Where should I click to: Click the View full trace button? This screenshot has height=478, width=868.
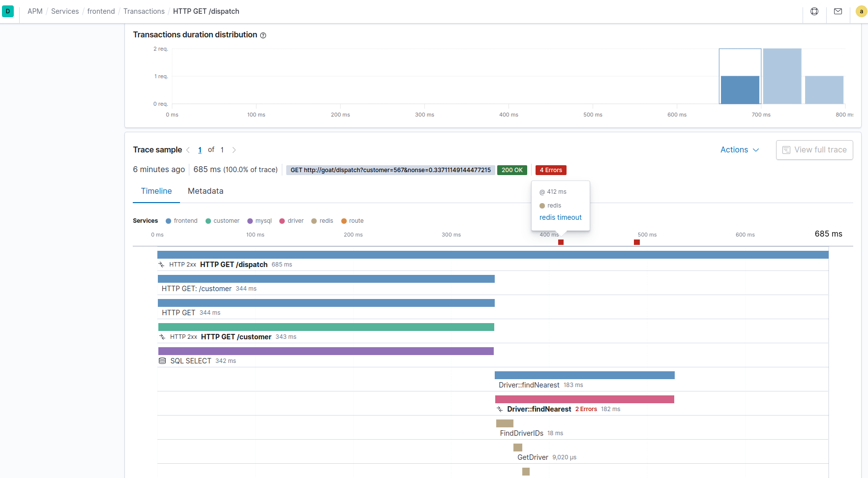pos(814,149)
